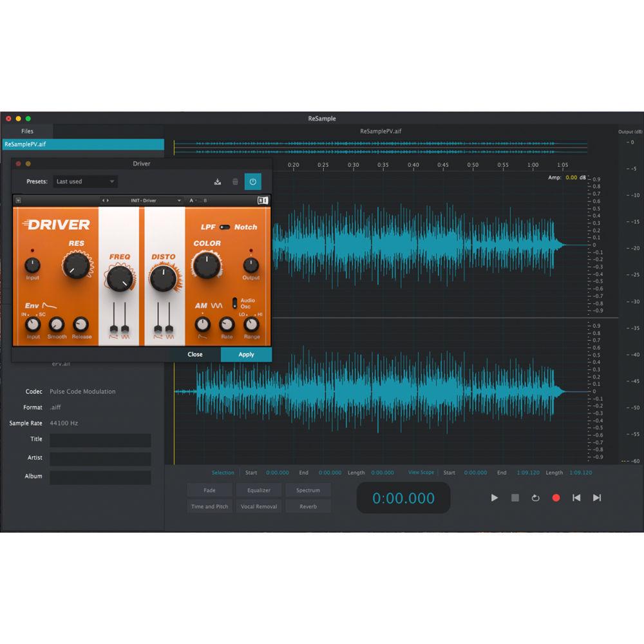Open the Presets 'Last used' dropdown
The height and width of the screenshot is (644, 644).
click(85, 182)
